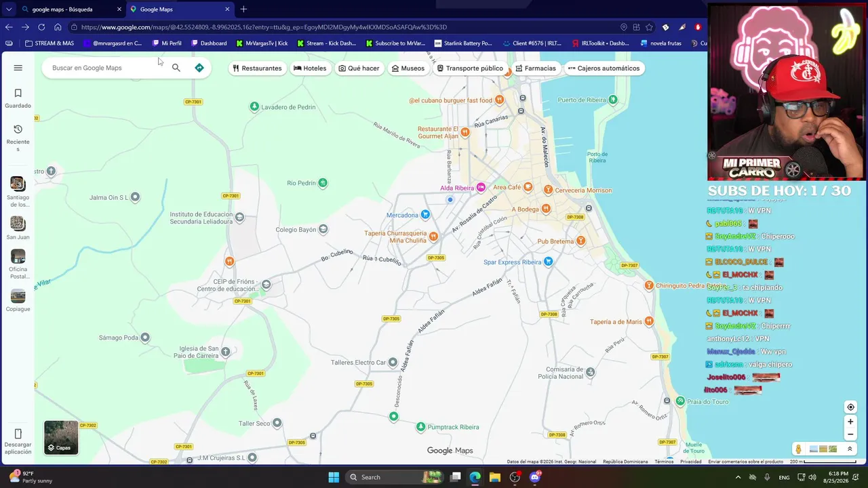Click the browser home button
The width and height of the screenshot is (868, 488).
[x=58, y=27]
